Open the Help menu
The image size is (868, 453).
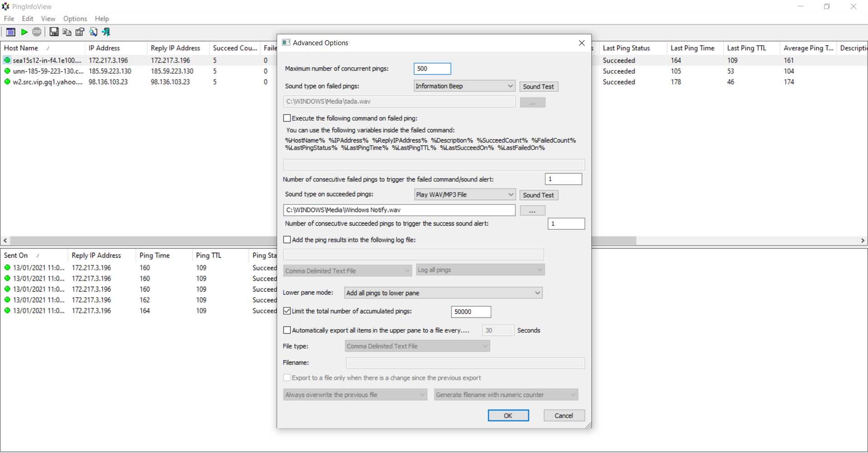tap(102, 19)
